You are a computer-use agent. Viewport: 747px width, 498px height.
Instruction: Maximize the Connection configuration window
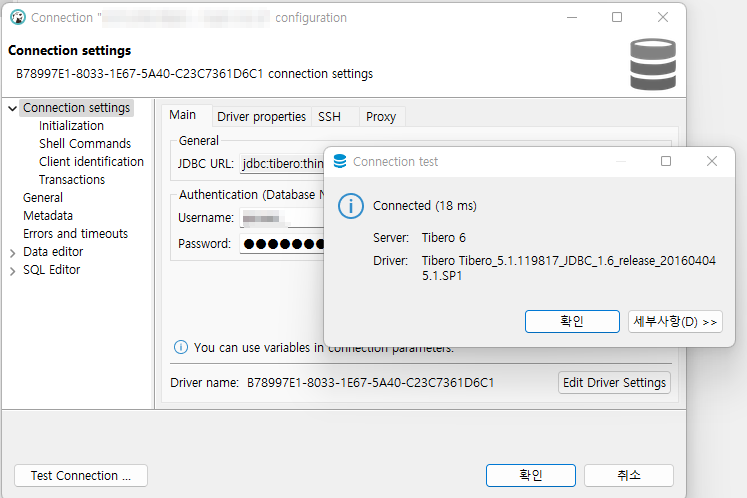(617, 17)
